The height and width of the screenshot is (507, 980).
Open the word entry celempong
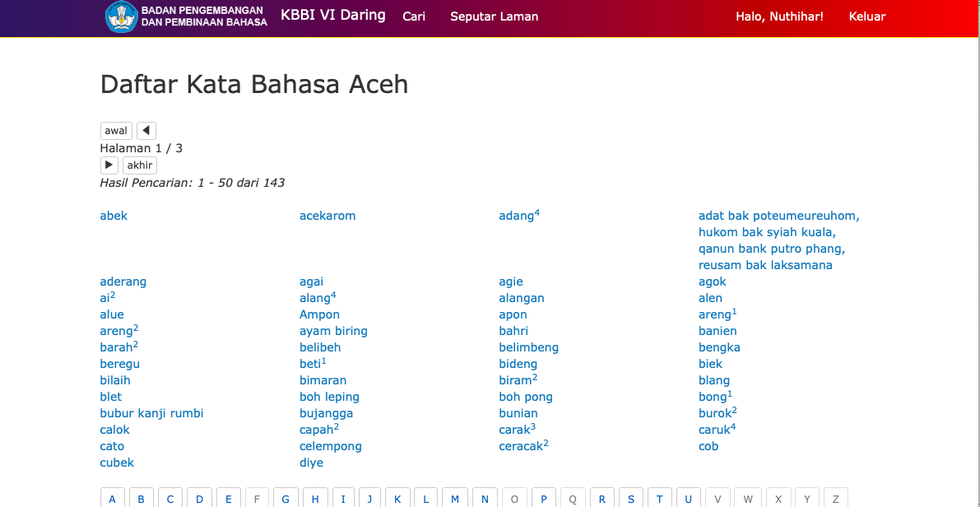point(331,446)
